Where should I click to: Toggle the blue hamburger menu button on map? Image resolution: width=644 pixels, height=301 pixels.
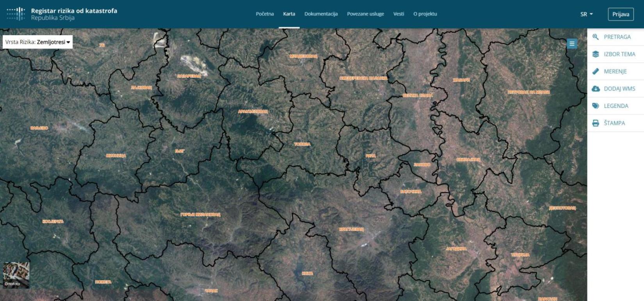coord(572,44)
